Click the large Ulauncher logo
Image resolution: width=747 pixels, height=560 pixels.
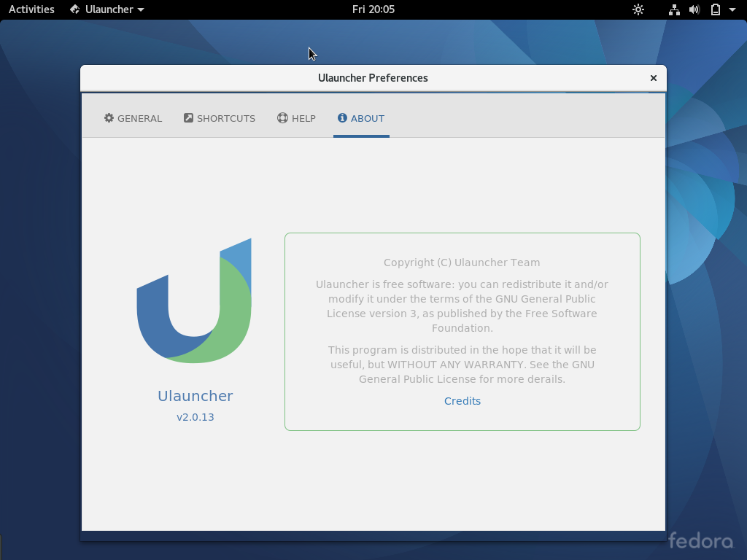click(x=194, y=300)
